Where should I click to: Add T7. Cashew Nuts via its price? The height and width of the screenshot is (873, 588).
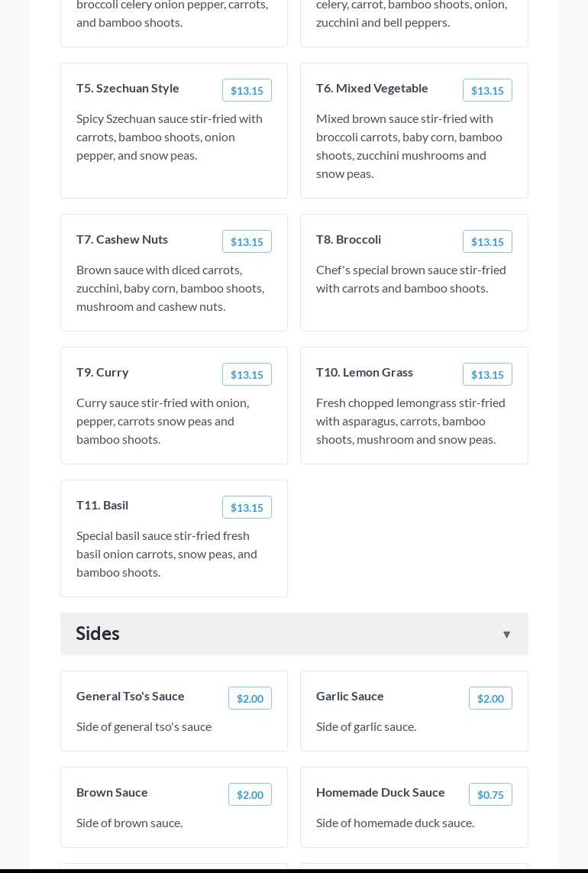[247, 241]
